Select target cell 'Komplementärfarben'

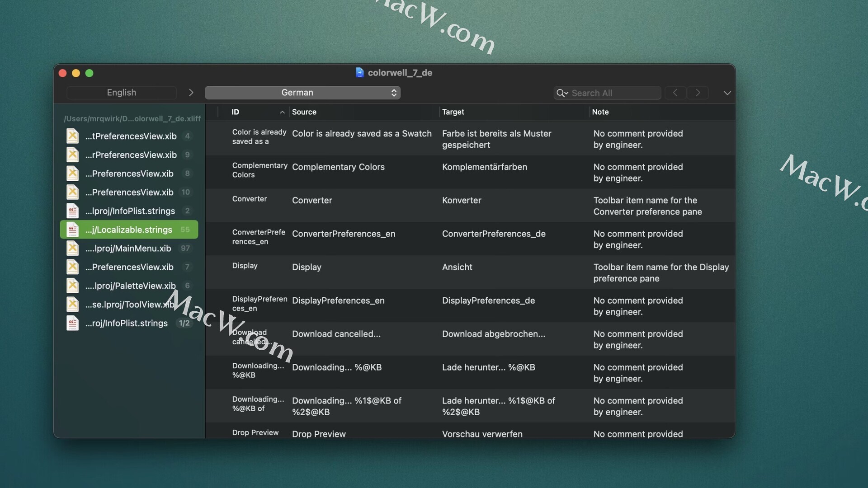click(484, 167)
